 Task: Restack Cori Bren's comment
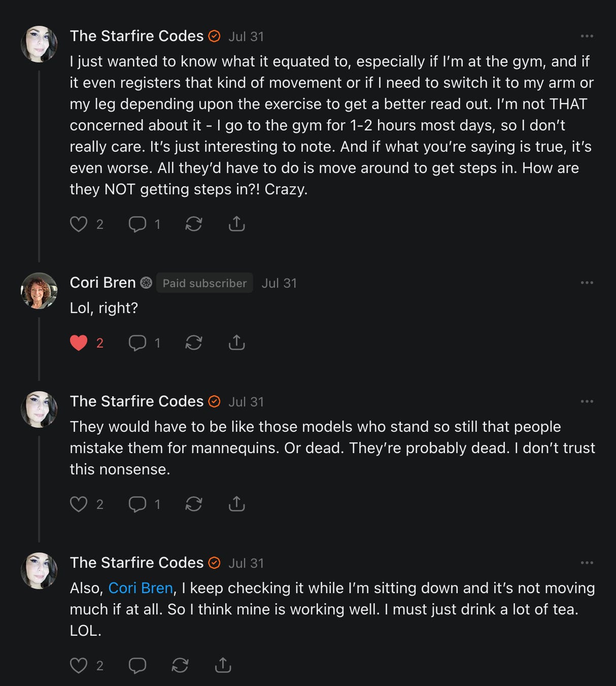194,343
